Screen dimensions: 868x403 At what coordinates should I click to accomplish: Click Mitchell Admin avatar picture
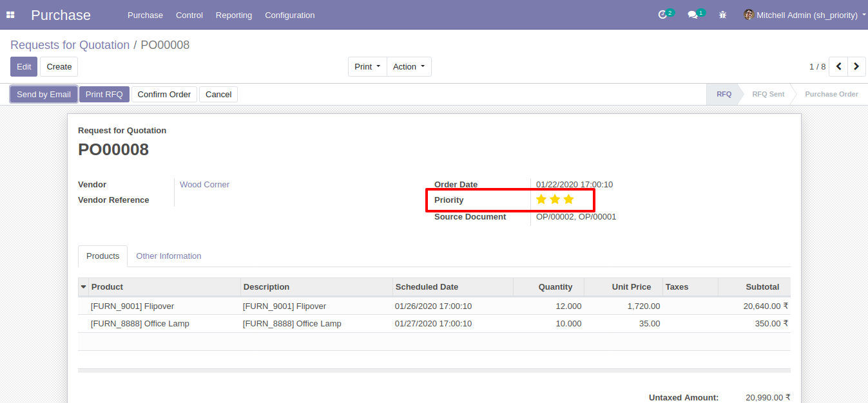point(749,15)
